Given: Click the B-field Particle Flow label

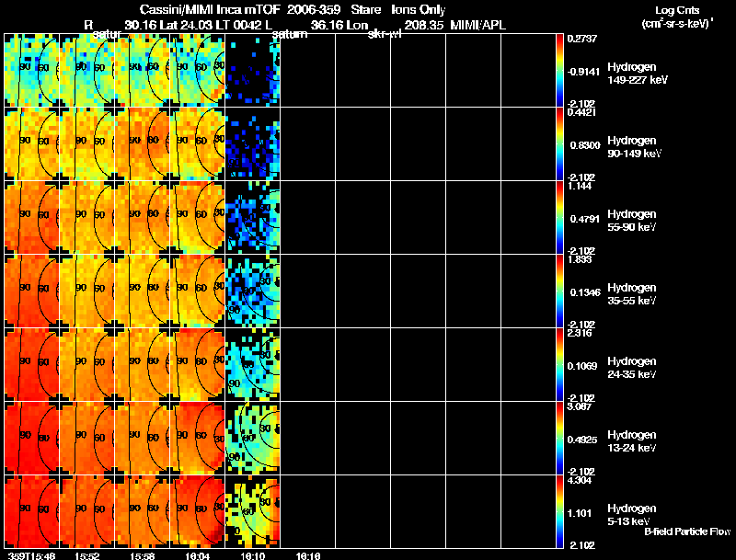Looking at the screenshot, I should pyautogui.click(x=686, y=531).
